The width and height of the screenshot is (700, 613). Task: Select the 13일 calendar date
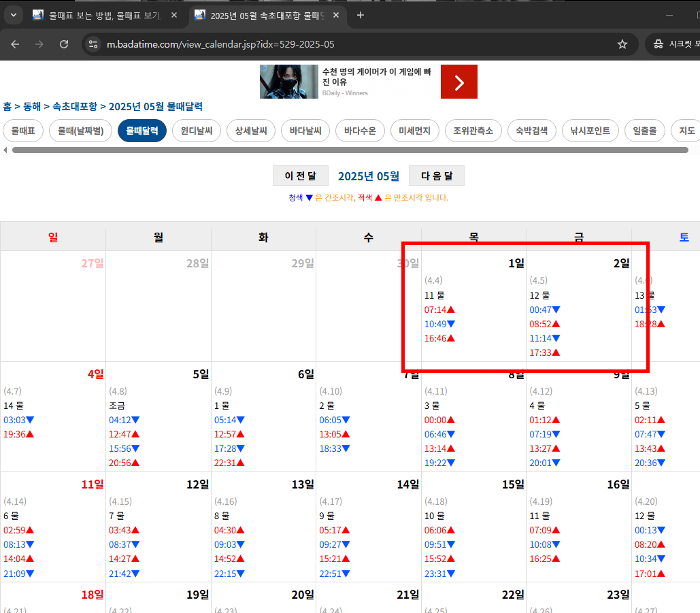pyautogui.click(x=303, y=484)
